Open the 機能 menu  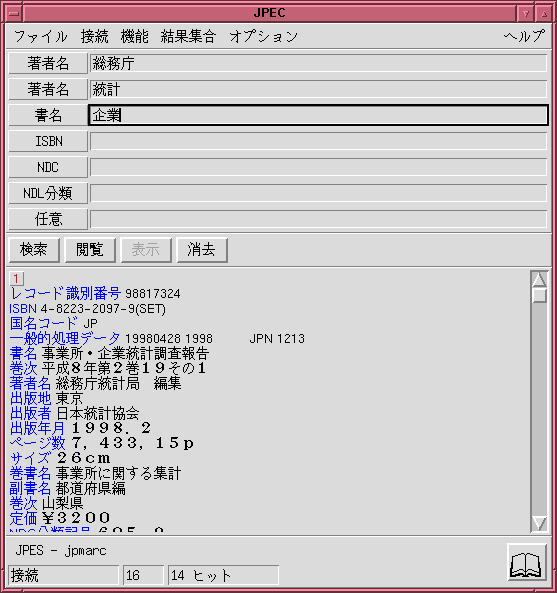coord(135,37)
